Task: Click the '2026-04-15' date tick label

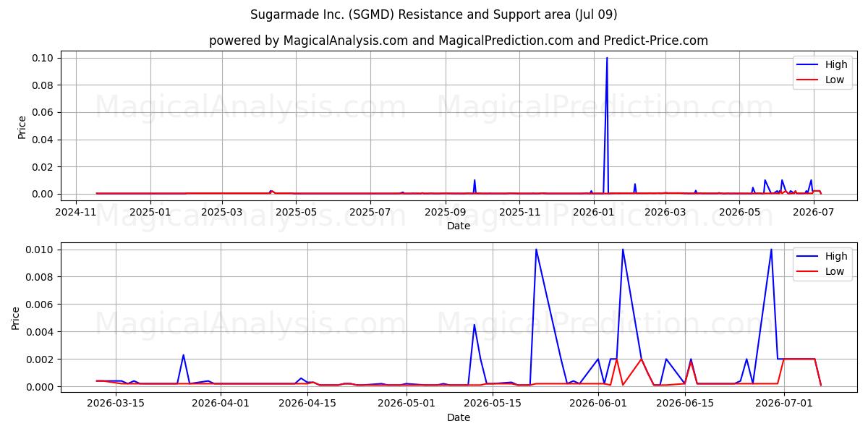Action: click(307, 404)
